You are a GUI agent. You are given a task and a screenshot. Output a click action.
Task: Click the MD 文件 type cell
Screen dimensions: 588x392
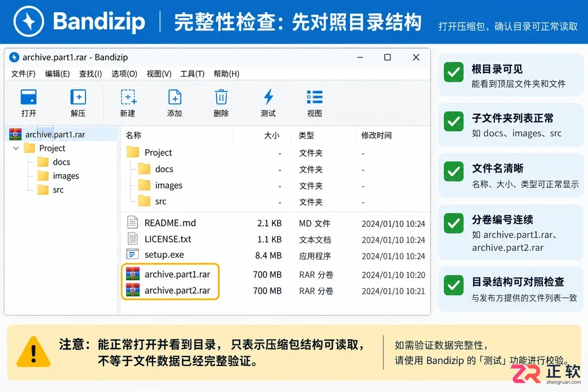(x=314, y=224)
